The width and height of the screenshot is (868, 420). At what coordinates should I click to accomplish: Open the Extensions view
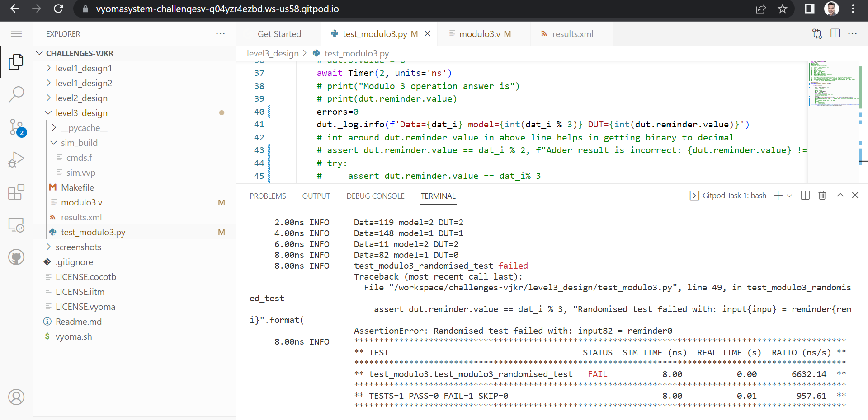16,192
